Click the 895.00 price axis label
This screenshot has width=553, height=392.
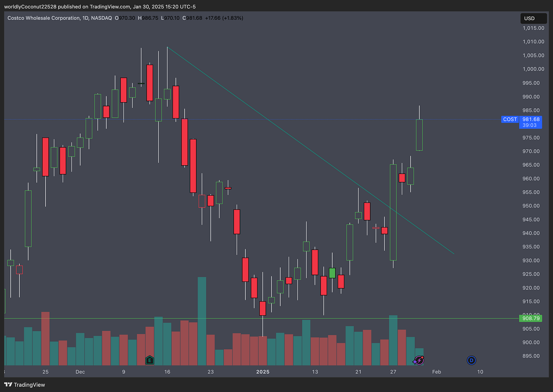[531, 356]
